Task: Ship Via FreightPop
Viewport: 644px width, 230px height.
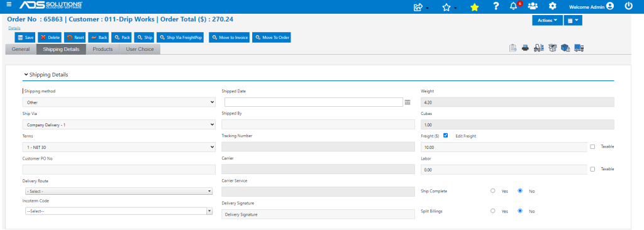Action: (180, 37)
